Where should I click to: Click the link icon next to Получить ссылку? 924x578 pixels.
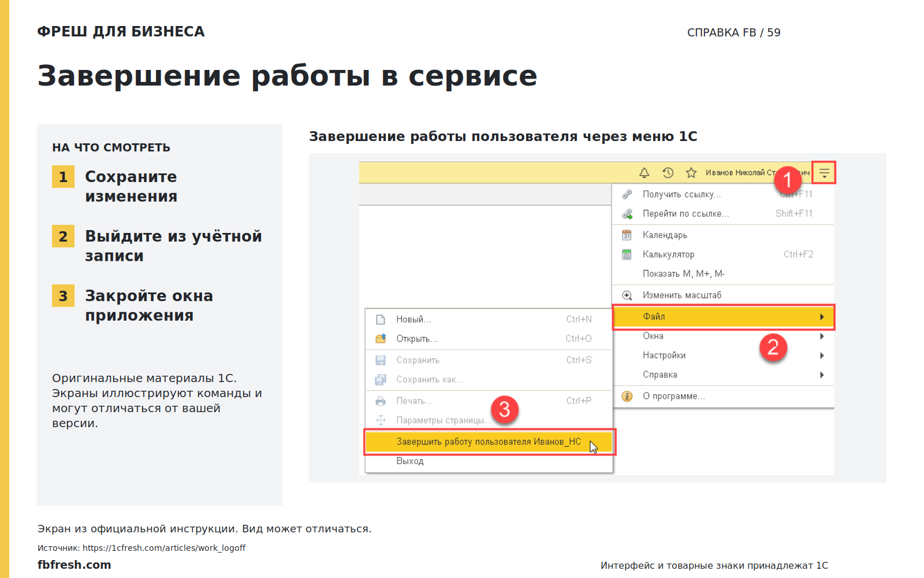click(627, 194)
